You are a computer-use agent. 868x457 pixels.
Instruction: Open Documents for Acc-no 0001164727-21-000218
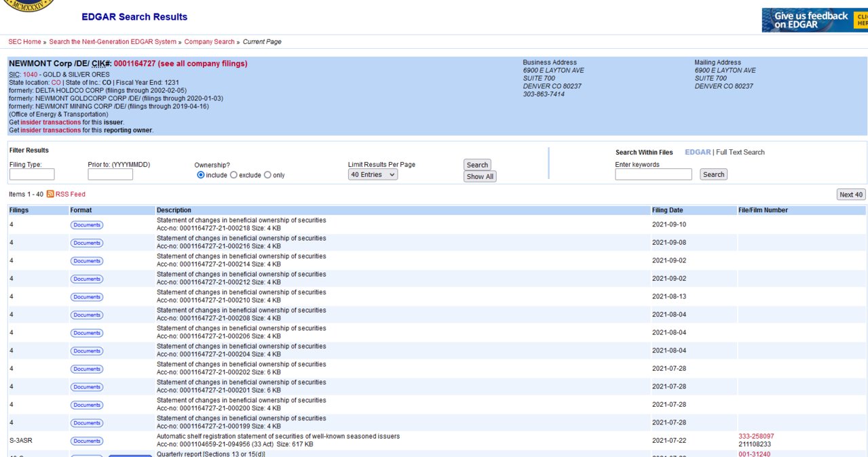click(x=87, y=225)
